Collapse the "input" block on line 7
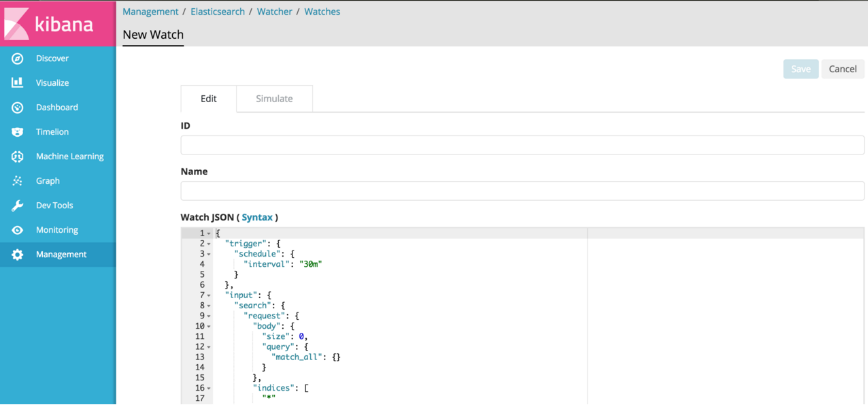This screenshot has width=868, height=407. pos(209,295)
